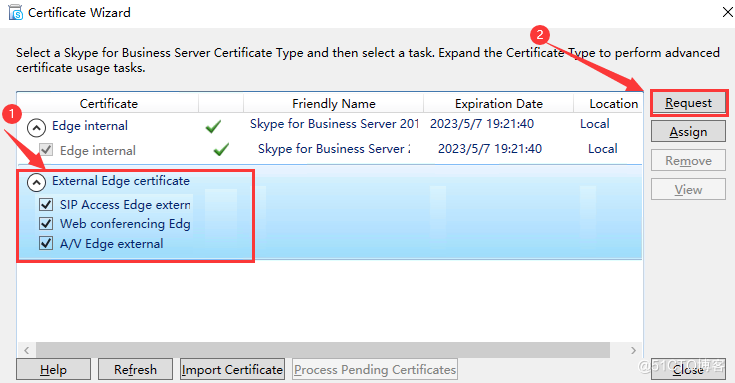Close the window with the X icon

click(728, 12)
